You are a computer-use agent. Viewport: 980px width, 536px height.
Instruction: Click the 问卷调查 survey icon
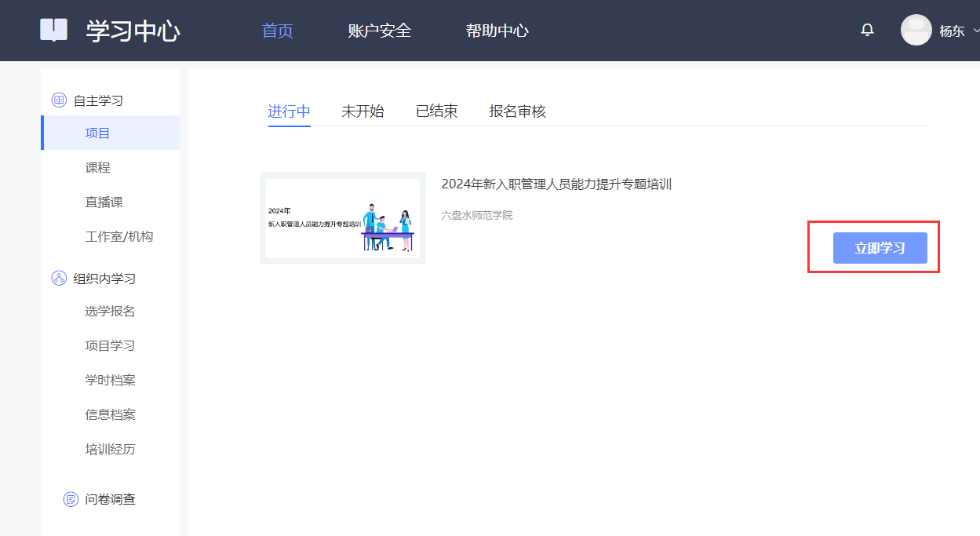71,499
